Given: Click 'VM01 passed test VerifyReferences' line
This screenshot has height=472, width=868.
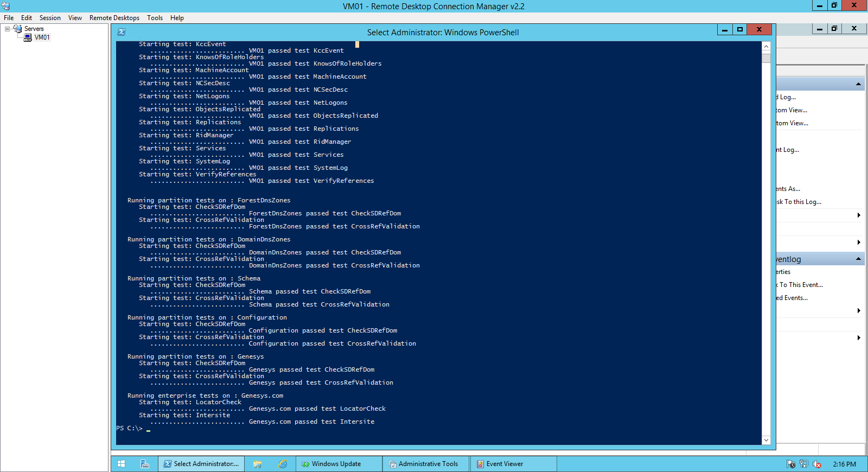Looking at the screenshot, I should pos(311,181).
